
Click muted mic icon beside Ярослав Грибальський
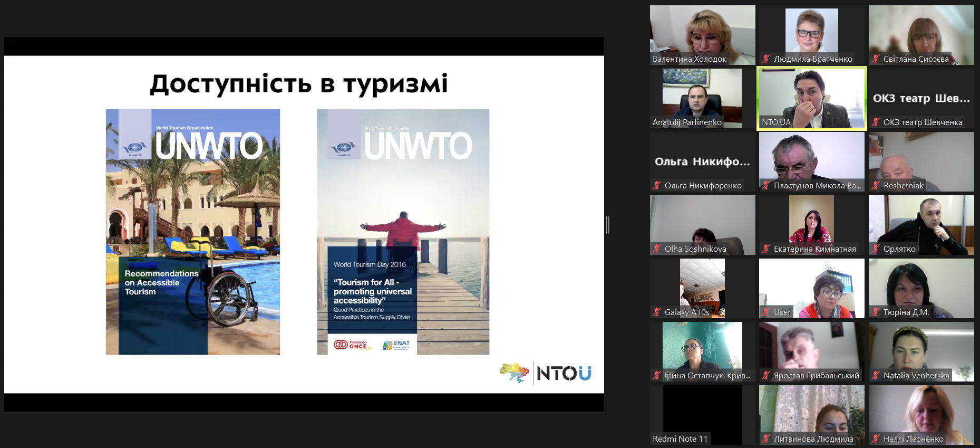click(x=766, y=376)
